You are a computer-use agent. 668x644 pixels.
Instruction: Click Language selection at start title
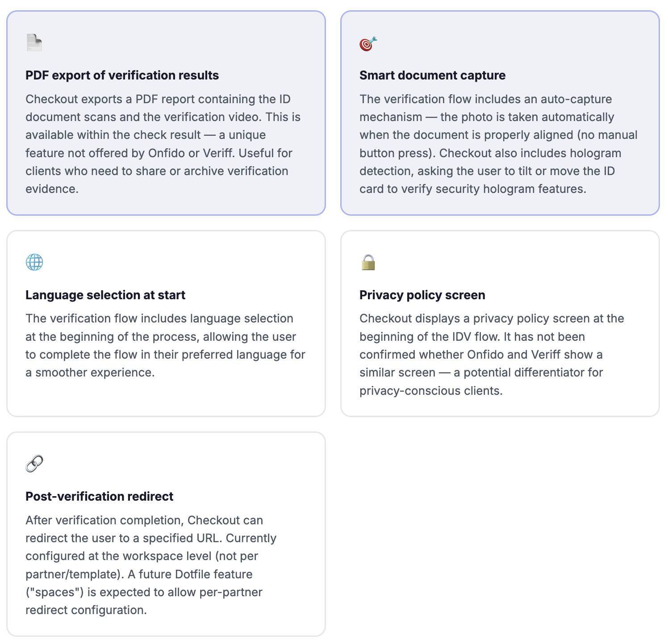click(105, 295)
